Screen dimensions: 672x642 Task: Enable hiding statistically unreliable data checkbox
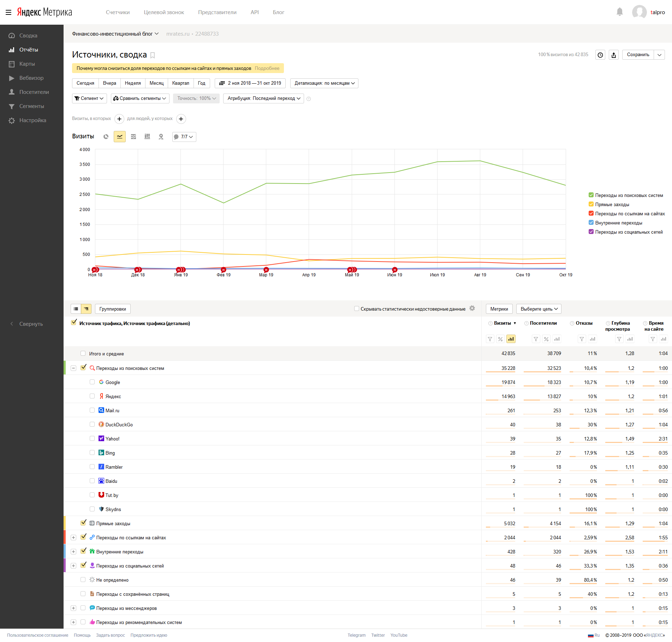pos(356,309)
